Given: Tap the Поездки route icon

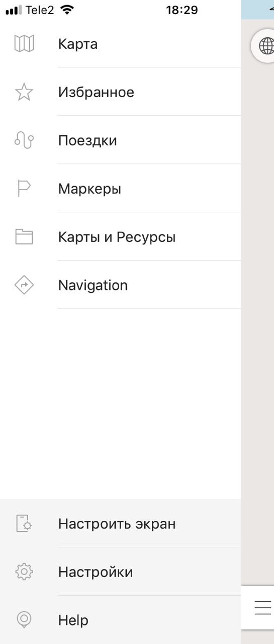Looking at the screenshot, I should (x=24, y=140).
